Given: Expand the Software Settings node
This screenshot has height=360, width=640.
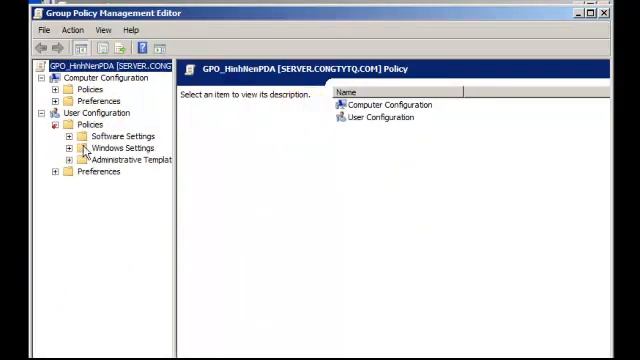Looking at the screenshot, I should coord(69,136).
